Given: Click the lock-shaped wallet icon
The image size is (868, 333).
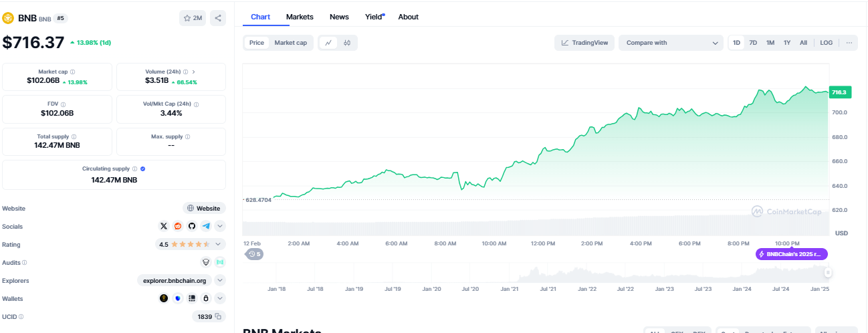Looking at the screenshot, I should click(x=206, y=298).
